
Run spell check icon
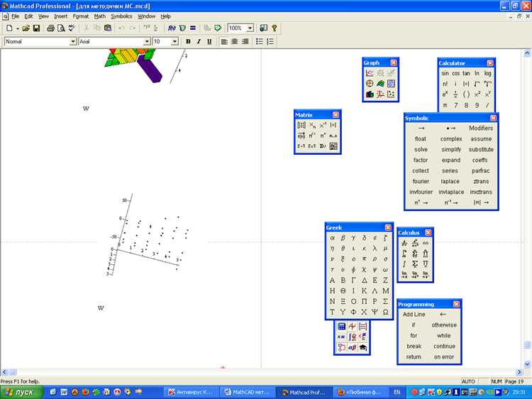72,28
